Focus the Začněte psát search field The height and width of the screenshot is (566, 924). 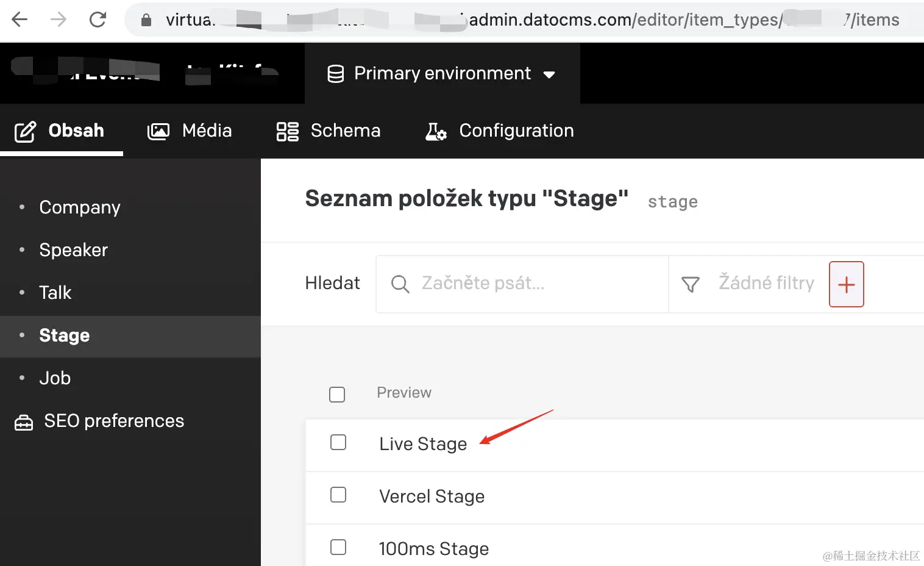point(536,284)
